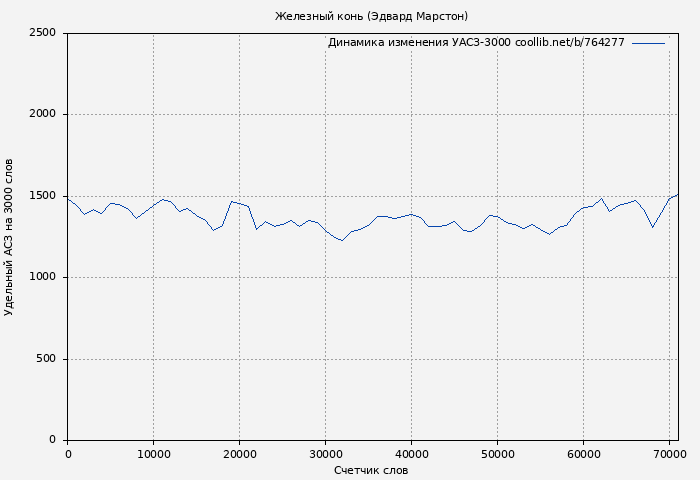The width and height of the screenshot is (700, 480).
Task: Click the 1000 y-axis tick label
Action: pyautogui.click(x=42, y=278)
